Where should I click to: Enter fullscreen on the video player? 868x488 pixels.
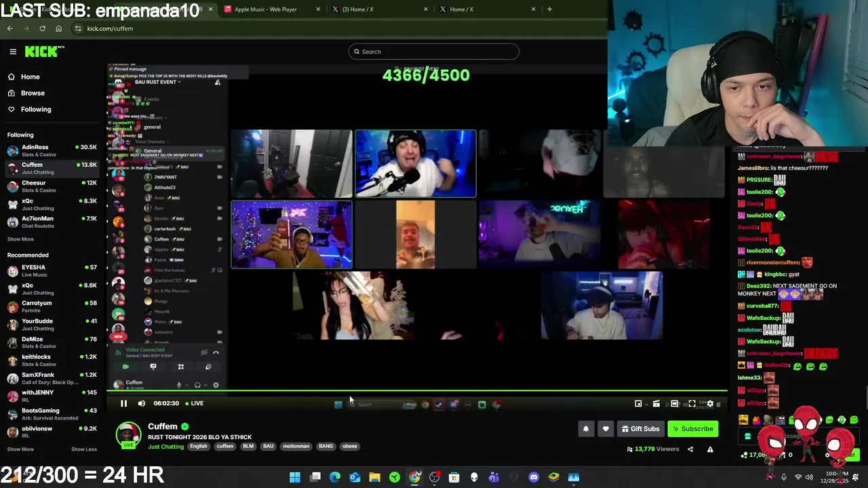point(692,404)
